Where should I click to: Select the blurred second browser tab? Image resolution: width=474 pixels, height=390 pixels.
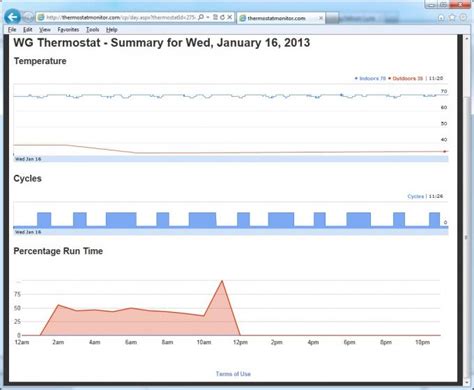click(x=362, y=18)
